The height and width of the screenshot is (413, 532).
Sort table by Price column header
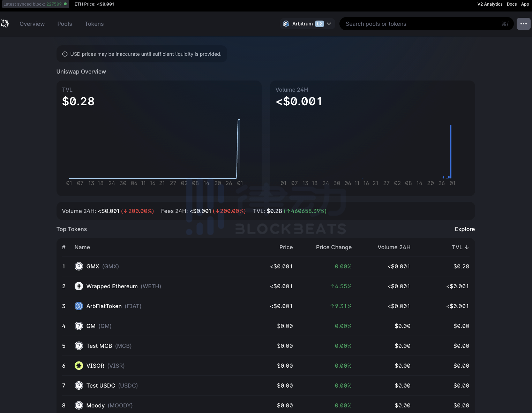(x=286, y=247)
